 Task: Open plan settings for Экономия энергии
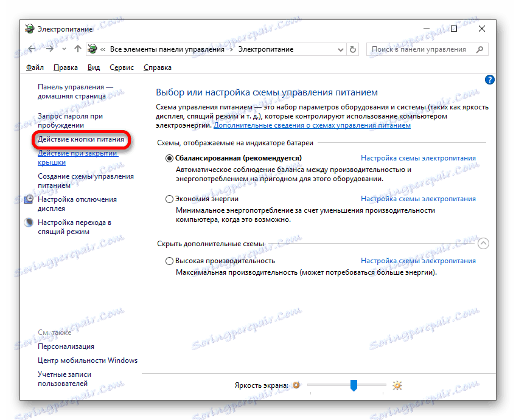[x=418, y=199]
